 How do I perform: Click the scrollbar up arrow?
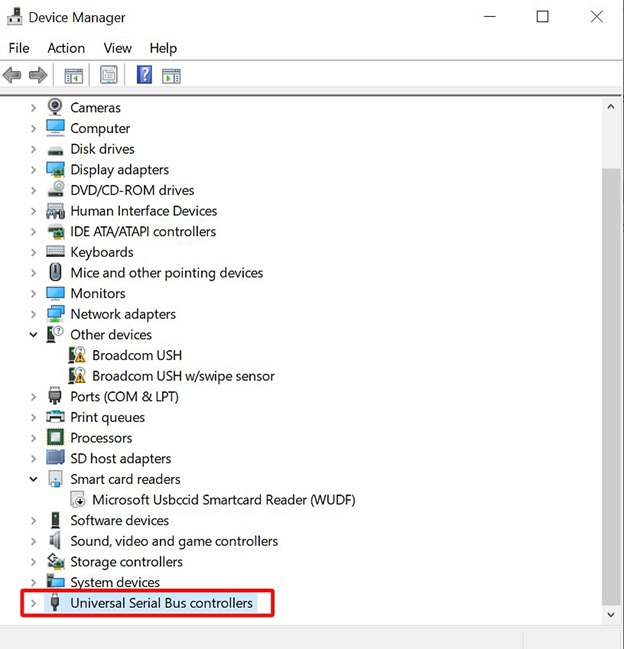tap(611, 107)
